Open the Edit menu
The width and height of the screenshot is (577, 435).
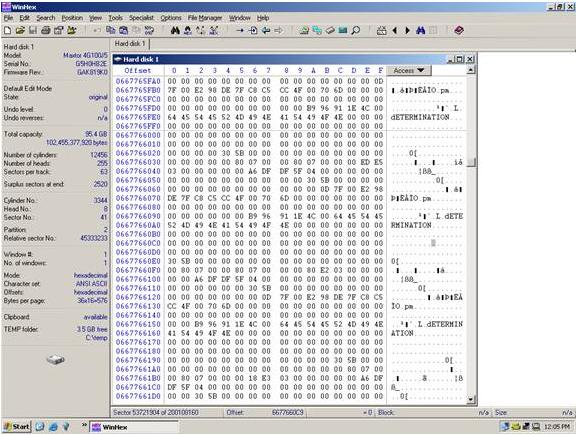tap(24, 18)
